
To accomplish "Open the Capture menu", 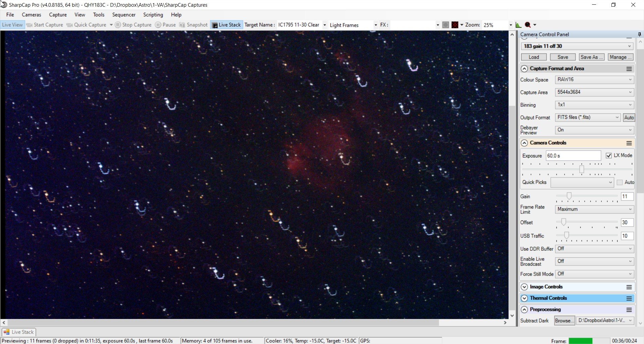I will pos(58,15).
